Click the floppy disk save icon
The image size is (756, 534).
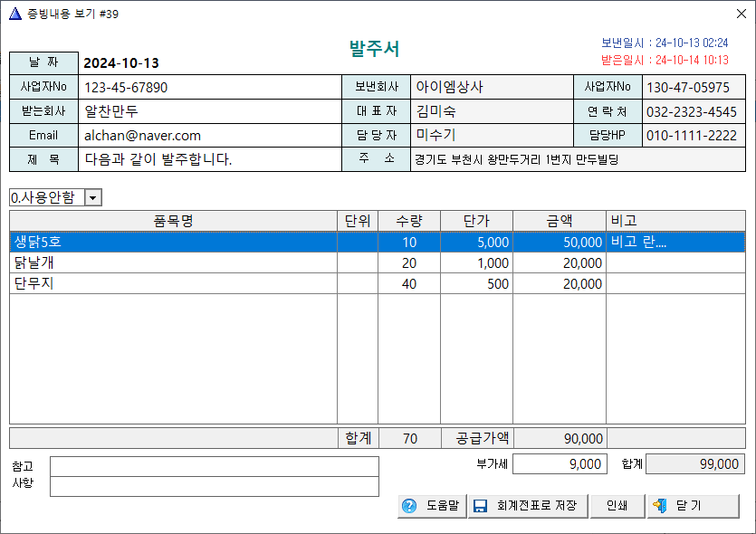click(480, 506)
